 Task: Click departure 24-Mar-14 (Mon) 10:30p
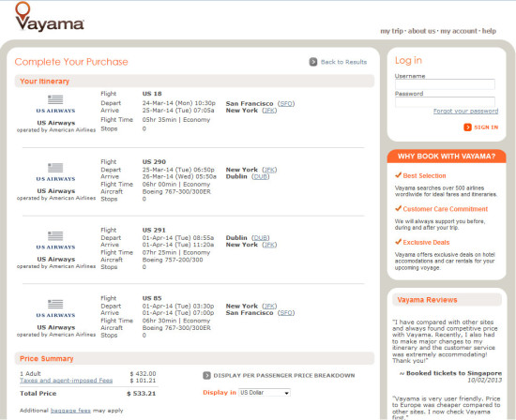(x=178, y=103)
